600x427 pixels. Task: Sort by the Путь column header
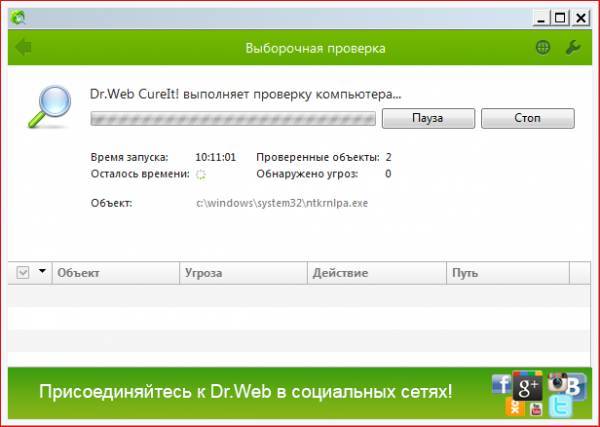[x=508, y=273]
